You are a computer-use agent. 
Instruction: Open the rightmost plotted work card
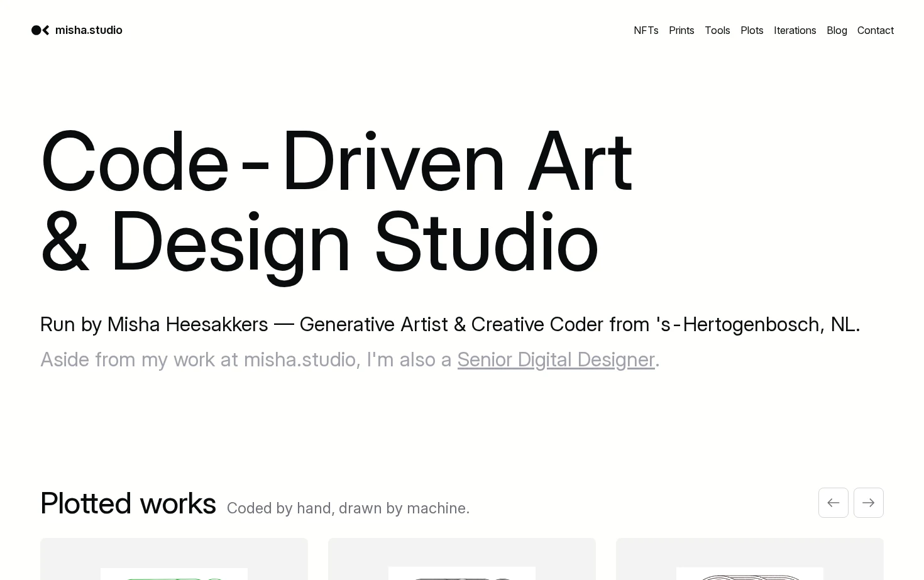pyautogui.click(x=750, y=559)
